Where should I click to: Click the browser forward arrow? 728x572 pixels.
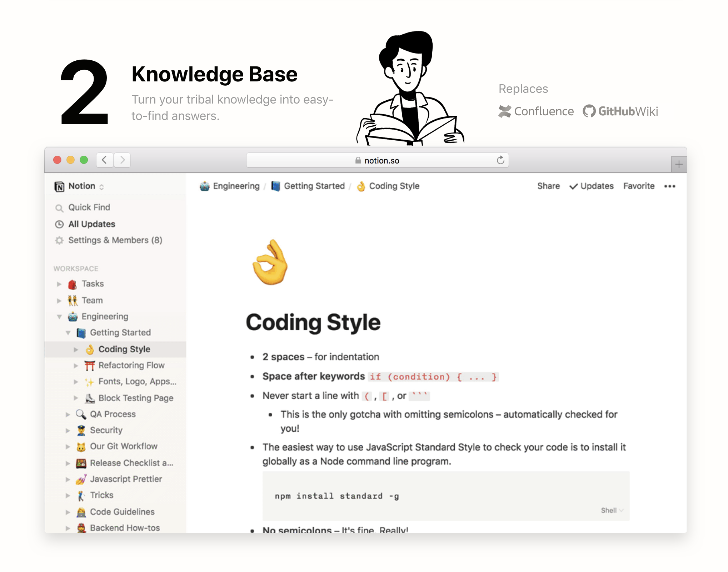tap(123, 160)
